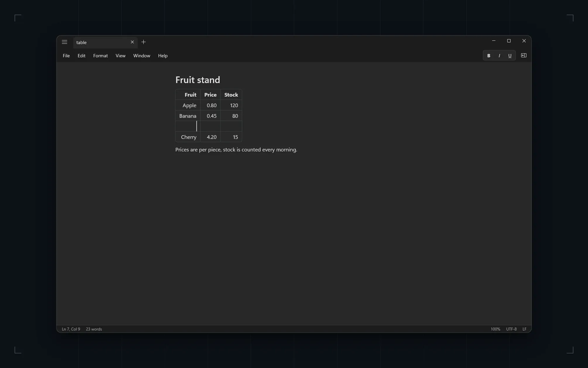
Task: Click the empty price cell below 0.45
Action: point(211,126)
